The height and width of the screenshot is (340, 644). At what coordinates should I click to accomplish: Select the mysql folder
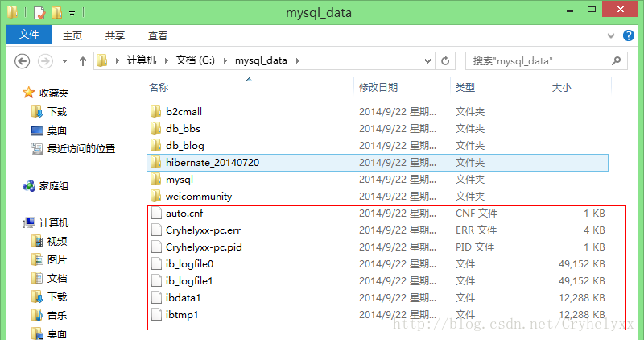[x=378, y=179]
